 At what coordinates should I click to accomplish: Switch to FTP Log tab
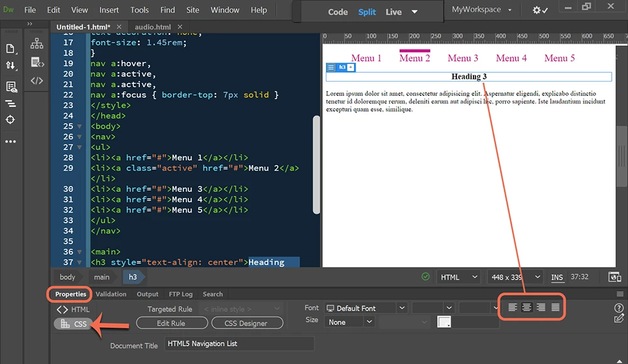[x=181, y=294]
